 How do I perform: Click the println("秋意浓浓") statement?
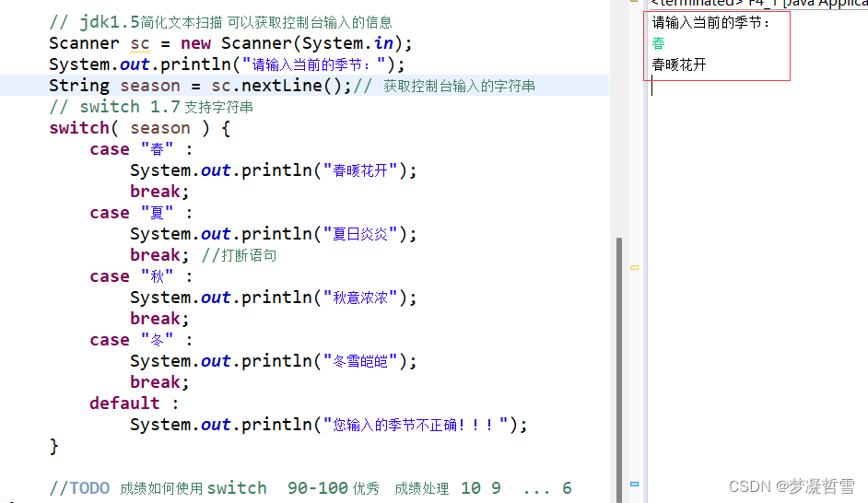tap(273, 298)
